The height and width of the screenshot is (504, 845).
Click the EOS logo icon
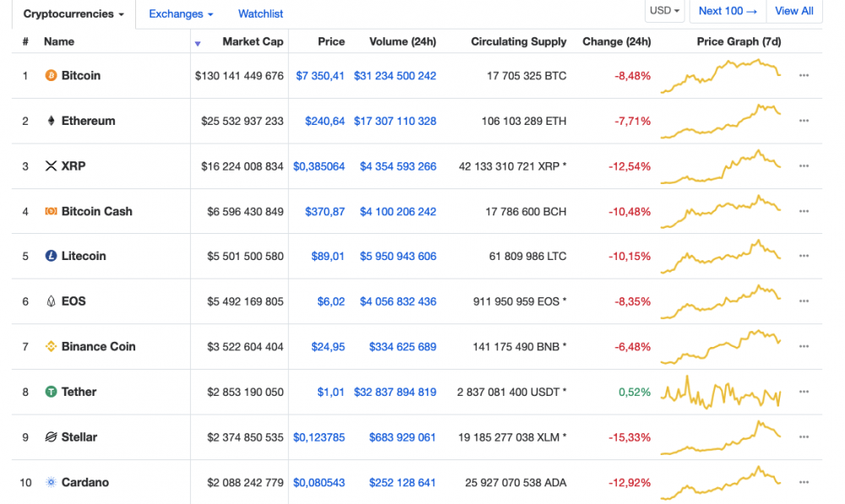tap(51, 301)
